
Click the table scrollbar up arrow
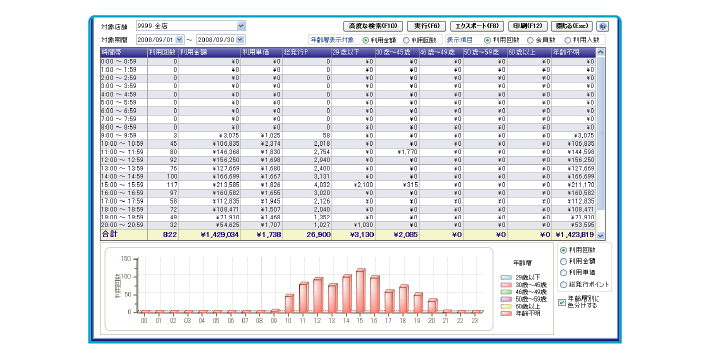pyautogui.click(x=601, y=53)
